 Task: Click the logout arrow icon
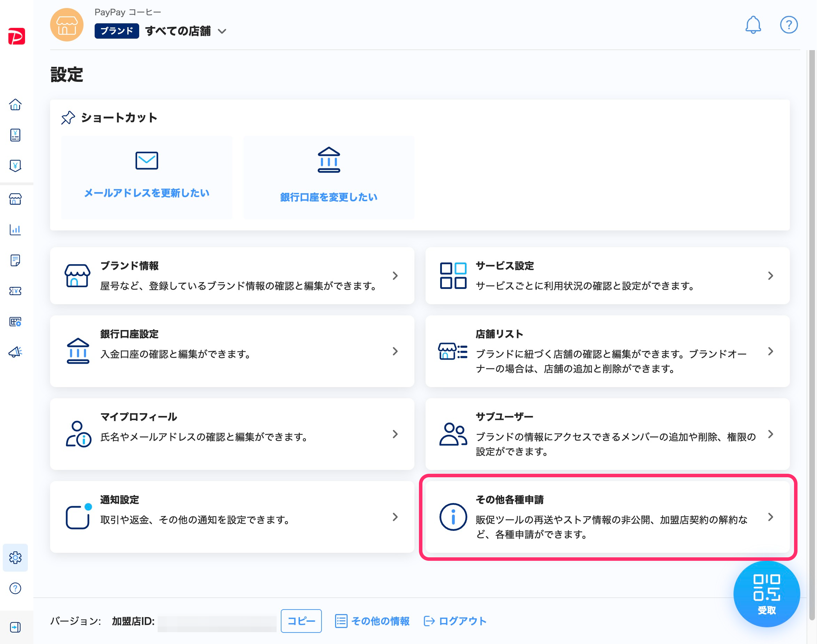[429, 621]
